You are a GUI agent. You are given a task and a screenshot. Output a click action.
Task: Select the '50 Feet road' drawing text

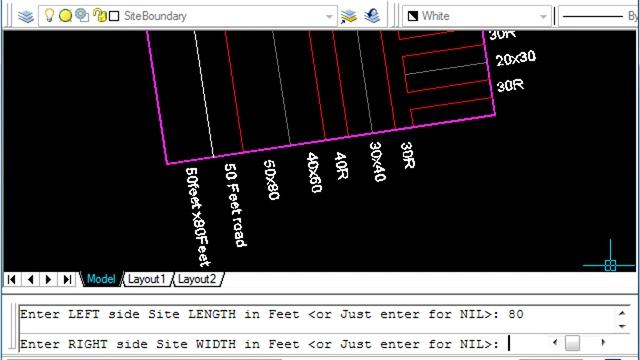tap(236, 205)
